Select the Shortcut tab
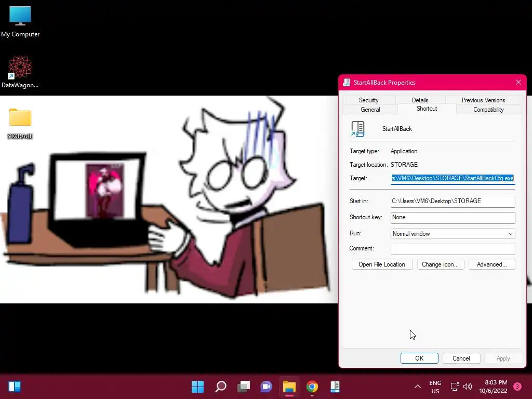The image size is (532, 399). pyautogui.click(x=427, y=109)
